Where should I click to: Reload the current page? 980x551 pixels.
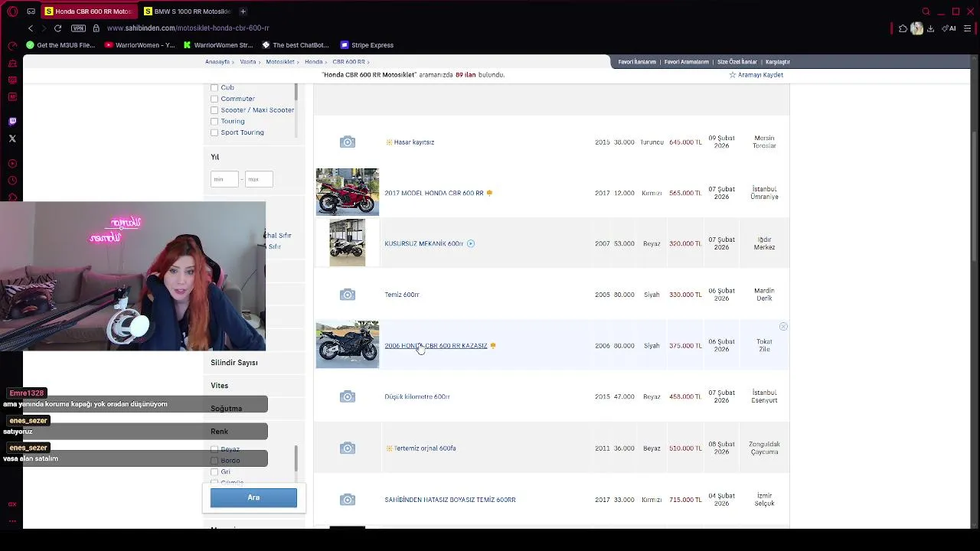coord(57,28)
